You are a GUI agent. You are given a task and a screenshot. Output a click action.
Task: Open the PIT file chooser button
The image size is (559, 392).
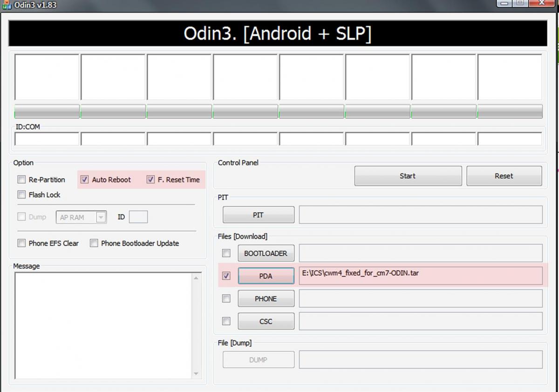pyautogui.click(x=259, y=215)
